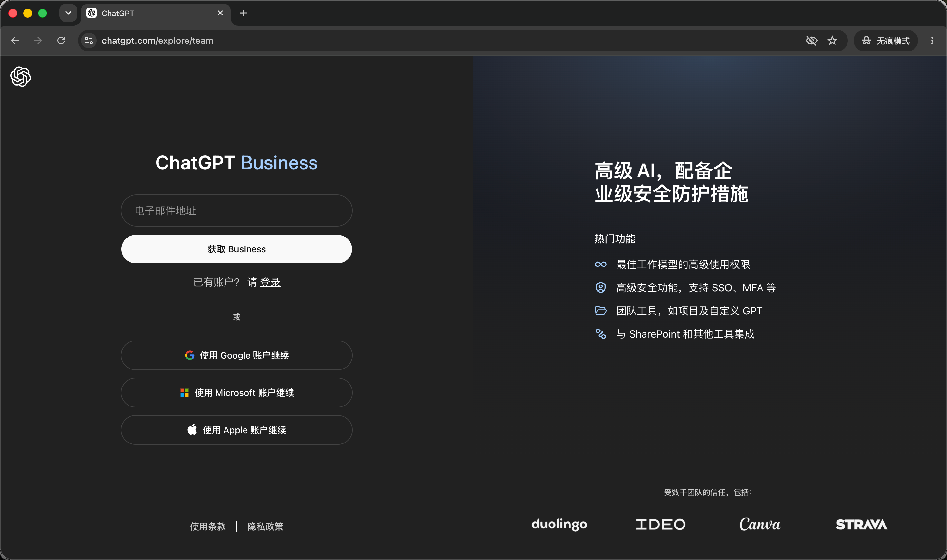The height and width of the screenshot is (560, 947).
Task: Click the text 团队工具，如项目及自定义 GPT
Action: coord(690,311)
